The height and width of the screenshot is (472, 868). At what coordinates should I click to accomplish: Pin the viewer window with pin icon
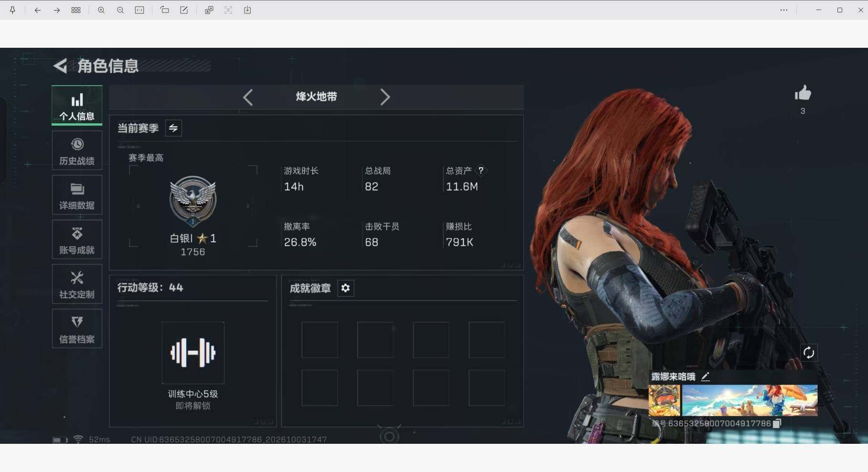13,10
